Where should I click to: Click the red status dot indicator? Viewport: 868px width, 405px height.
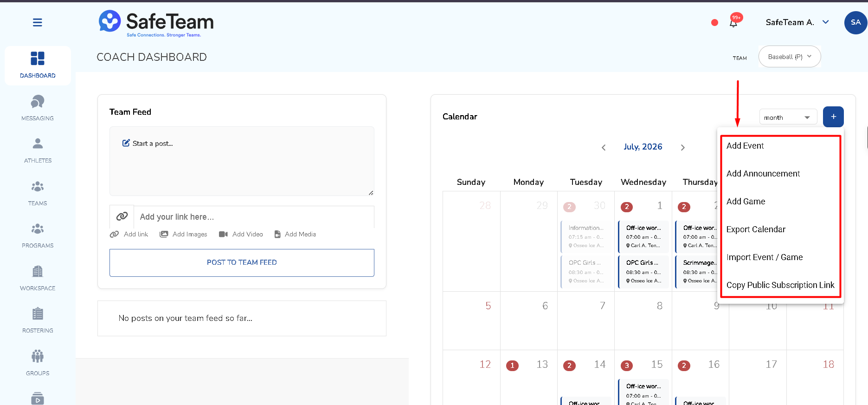point(714,22)
